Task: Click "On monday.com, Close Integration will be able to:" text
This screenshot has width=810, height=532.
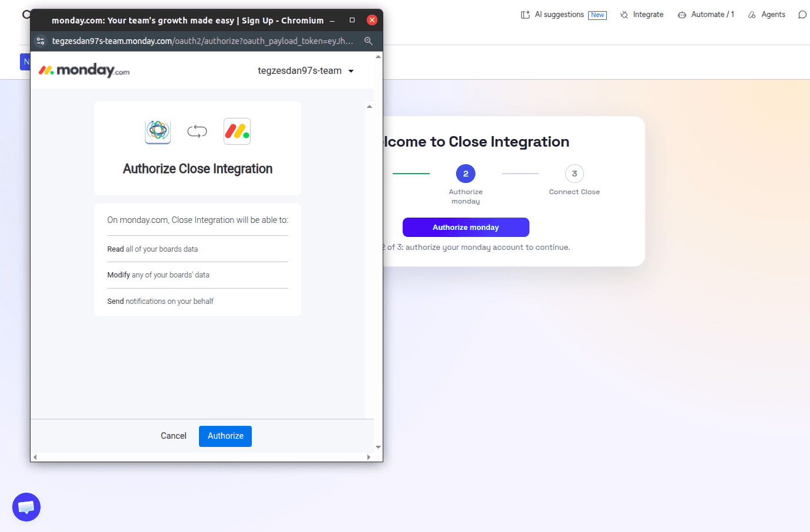Action: point(198,220)
